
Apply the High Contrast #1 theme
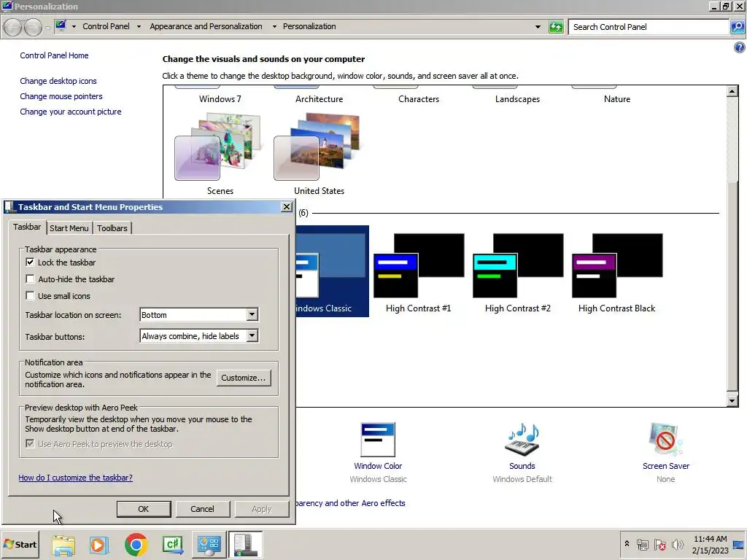click(418, 273)
